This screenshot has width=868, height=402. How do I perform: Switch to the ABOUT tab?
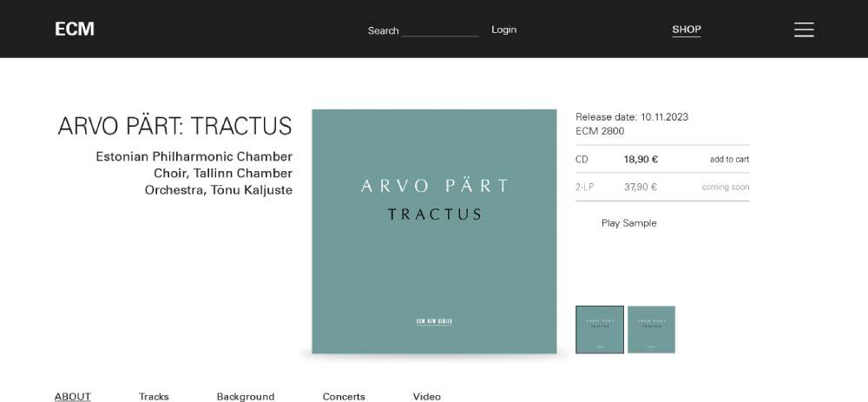point(73,397)
